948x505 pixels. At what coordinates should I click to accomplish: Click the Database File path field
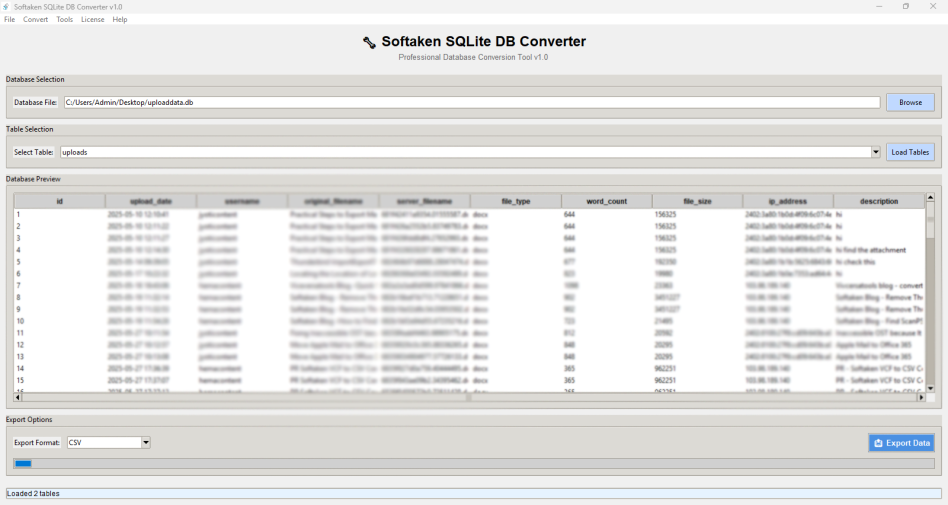pyautogui.click(x=470, y=102)
